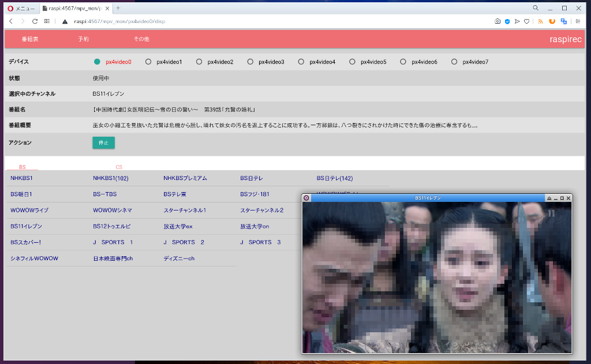
Task: Click the browser reload icon
Action: coord(35,21)
